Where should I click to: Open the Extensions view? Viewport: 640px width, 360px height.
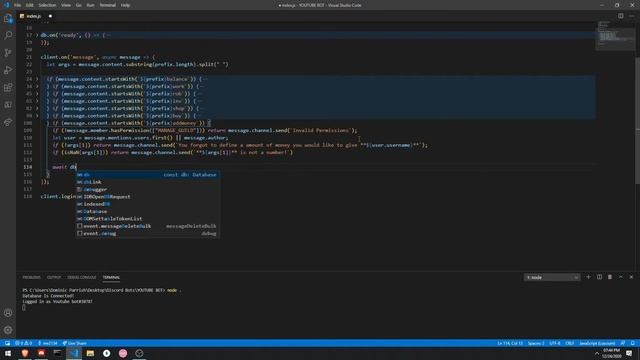(x=8, y=87)
